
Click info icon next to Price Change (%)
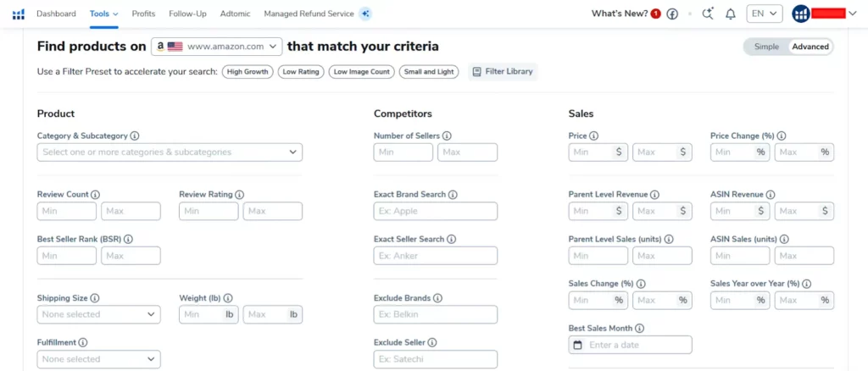[782, 136]
